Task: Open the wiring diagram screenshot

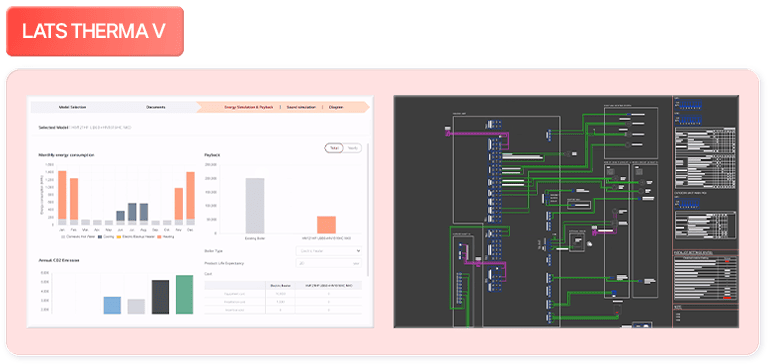Action: [x=566, y=211]
